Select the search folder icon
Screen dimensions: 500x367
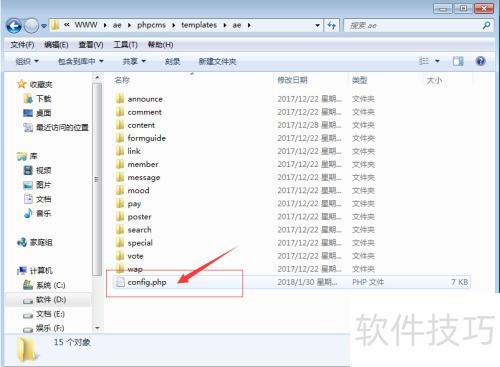click(x=120, y=229)
